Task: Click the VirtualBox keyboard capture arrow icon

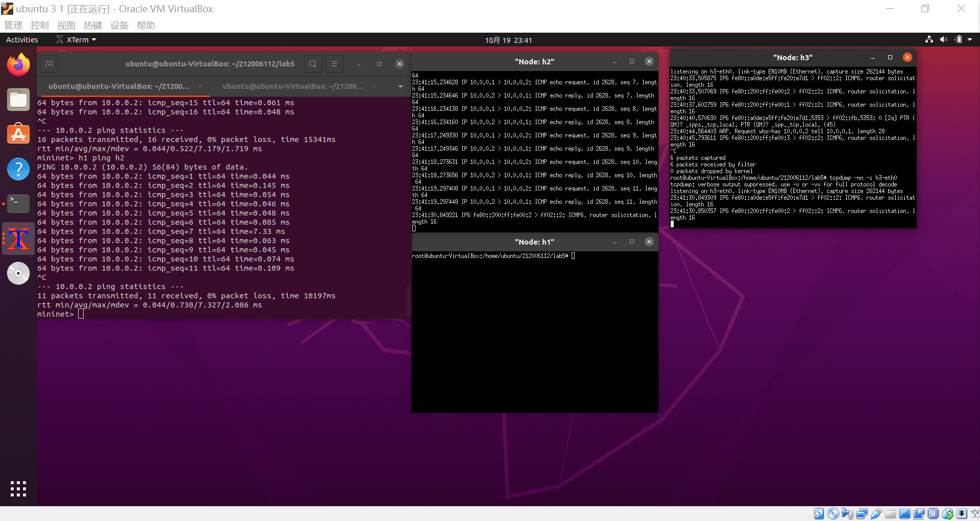Action: (962, 514)
